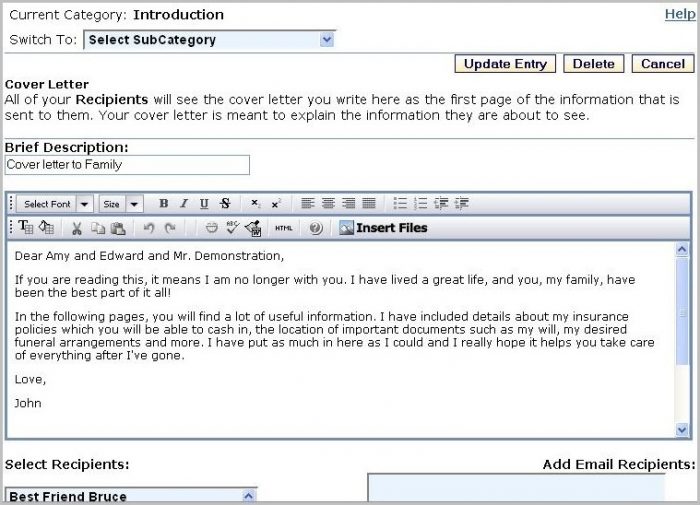Open the font Size dropdown

pyautogui.click(x=121, y=204)
